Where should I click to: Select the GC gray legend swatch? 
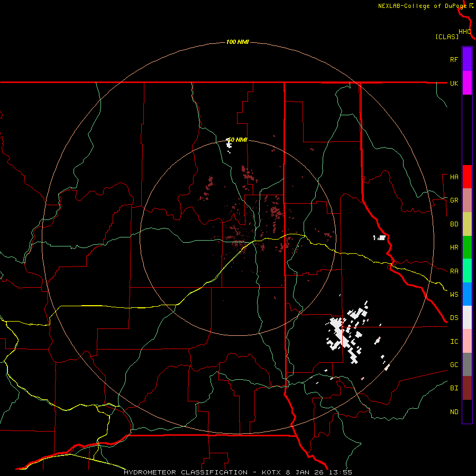467,364
